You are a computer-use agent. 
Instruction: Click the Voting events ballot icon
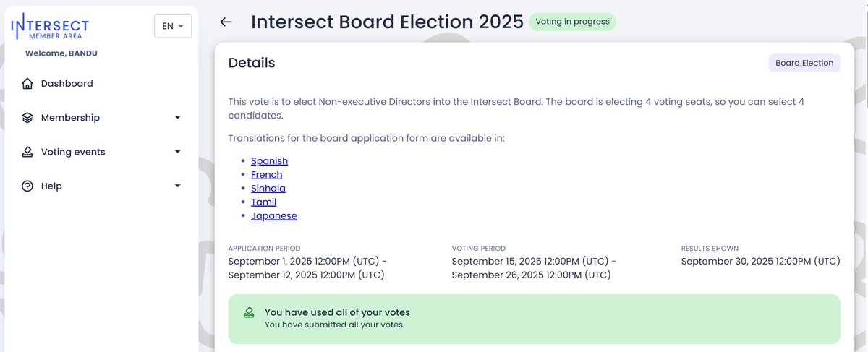(x=27, y=152)
